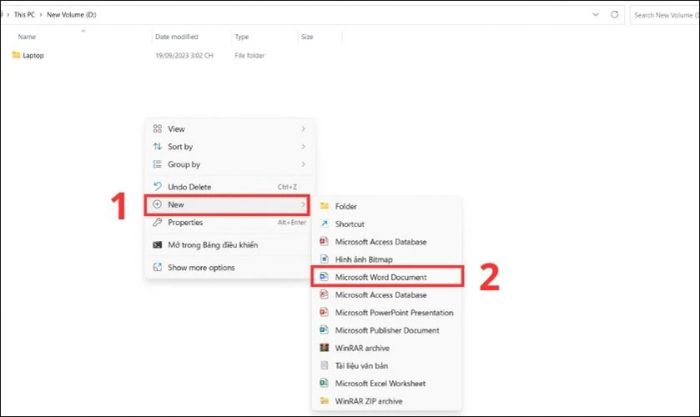The width and height of the screenshot is (700, 417).
Task: Focus the Search New Volume field
Action: coord(665,15)
